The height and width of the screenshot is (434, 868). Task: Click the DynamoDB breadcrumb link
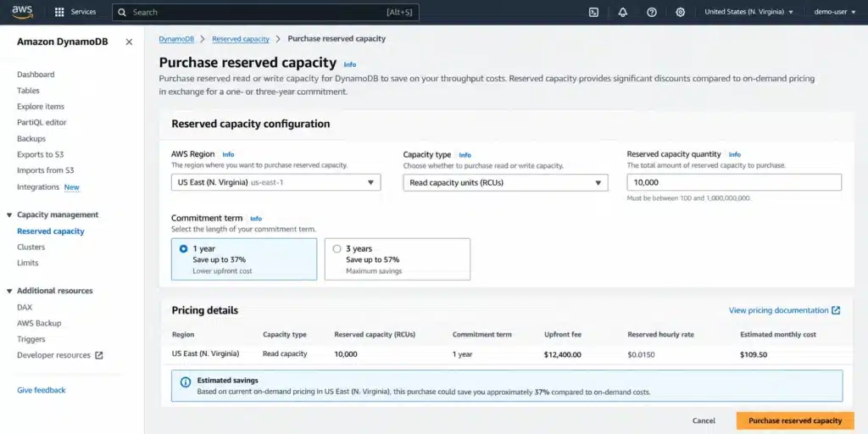(x=176, y=39)
